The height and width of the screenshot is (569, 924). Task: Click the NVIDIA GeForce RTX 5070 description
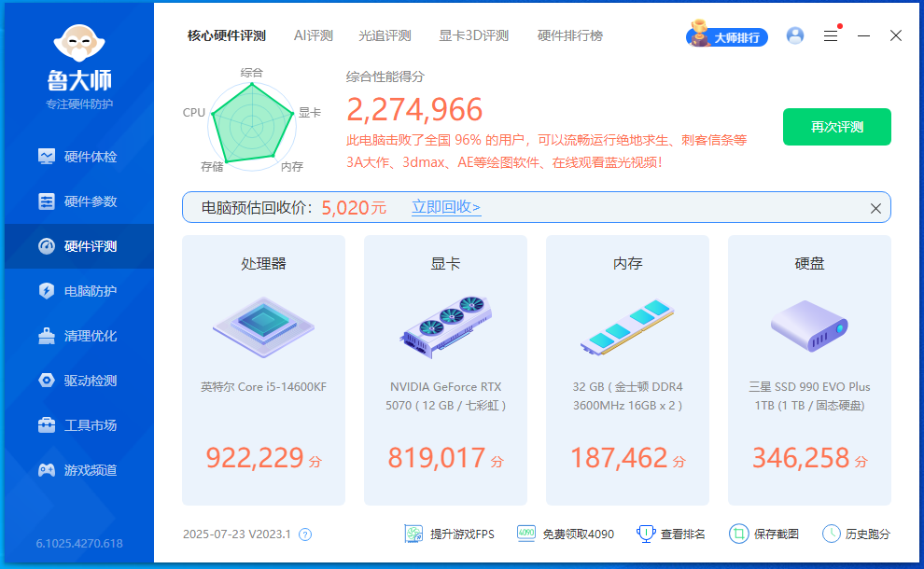point(445,396)
